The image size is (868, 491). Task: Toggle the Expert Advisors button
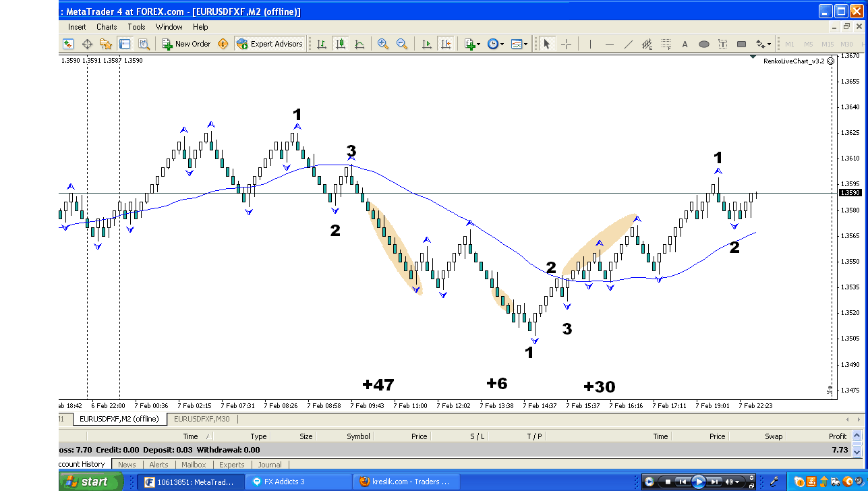point(270,44)
